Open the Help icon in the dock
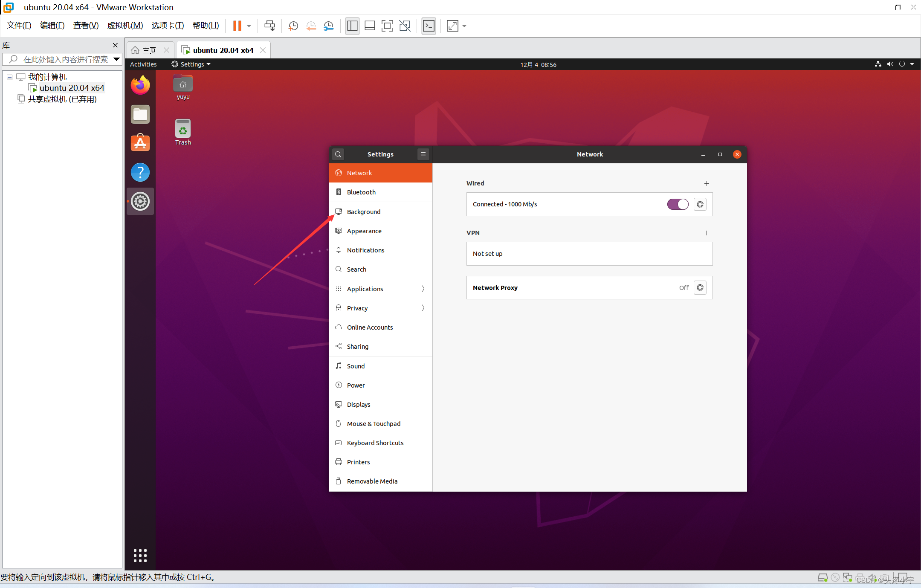Image resolution: width=921 pixels, height=588 pixels. click(140, 172)
